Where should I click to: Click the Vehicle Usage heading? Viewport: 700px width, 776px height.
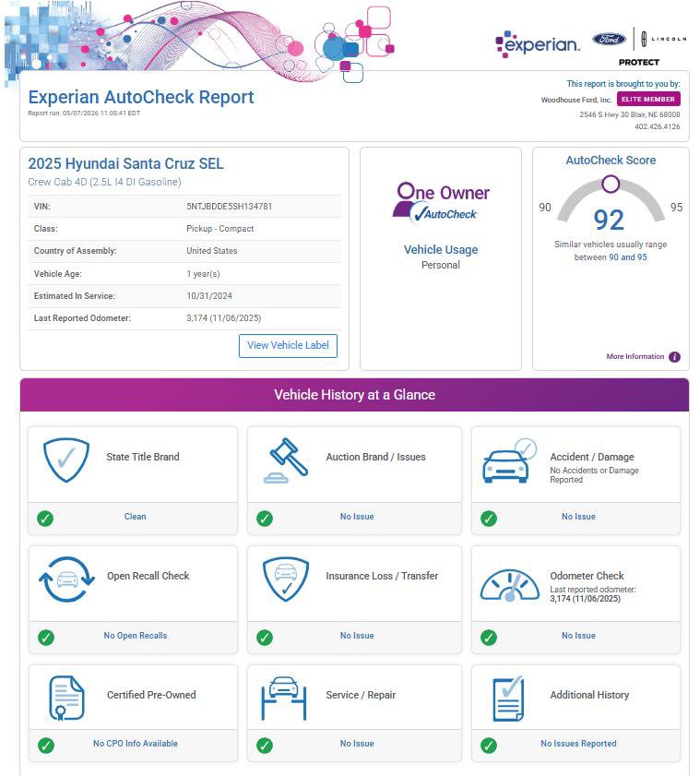[x=441, y=249]
